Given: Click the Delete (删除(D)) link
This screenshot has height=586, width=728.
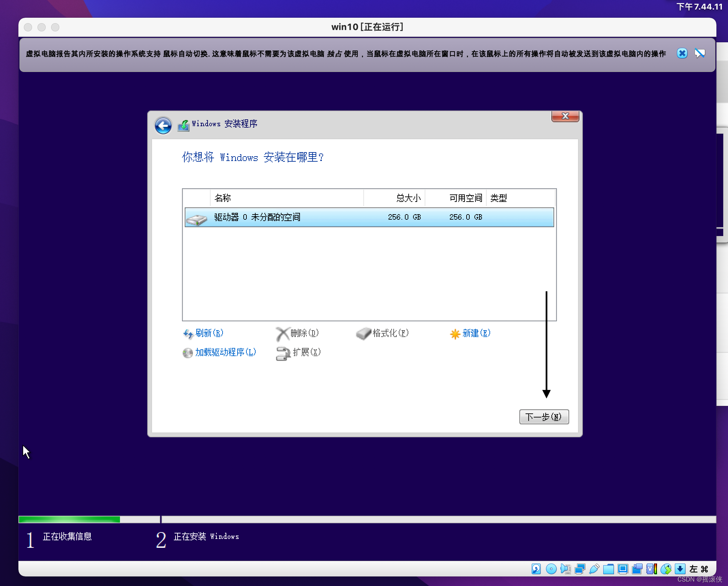Looking at the screenshot, I should pyautogui.click(x=305, y=333).
